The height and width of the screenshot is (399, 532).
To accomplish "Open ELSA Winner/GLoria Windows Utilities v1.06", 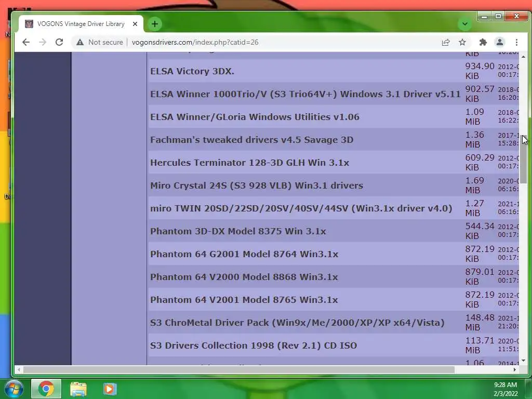I will (255, 117).
